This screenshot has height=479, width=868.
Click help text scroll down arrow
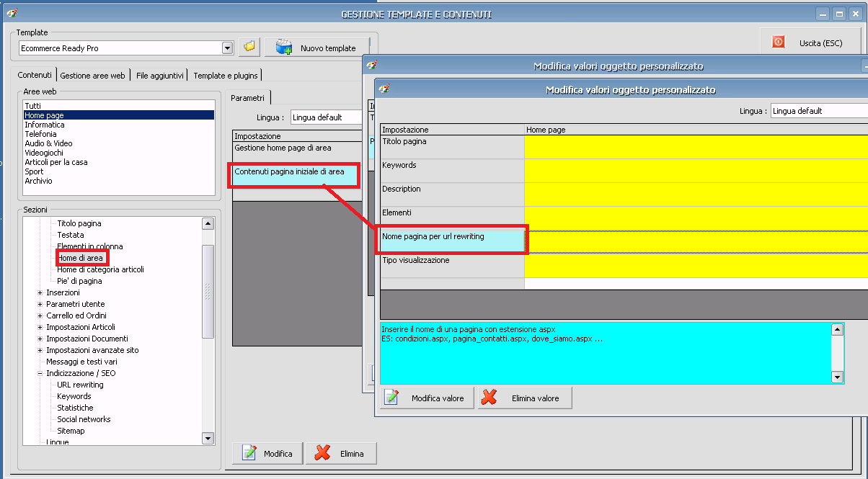click(x=838, y=377)
